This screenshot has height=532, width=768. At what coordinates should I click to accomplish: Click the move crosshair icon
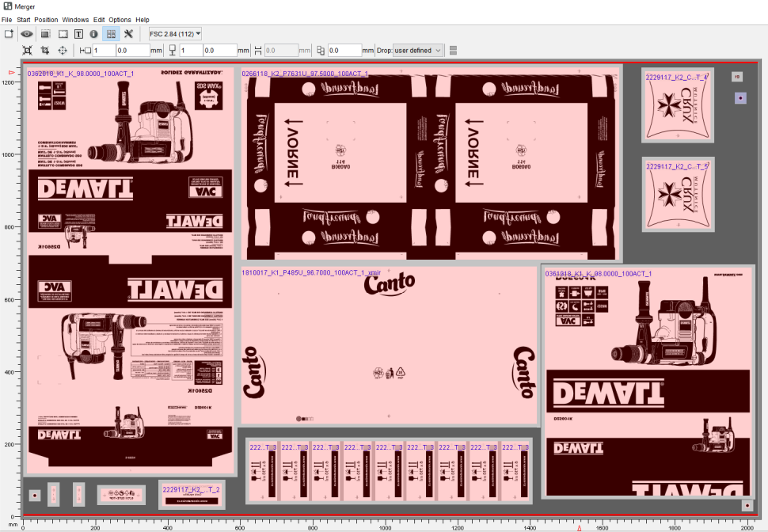pos(63,51)
